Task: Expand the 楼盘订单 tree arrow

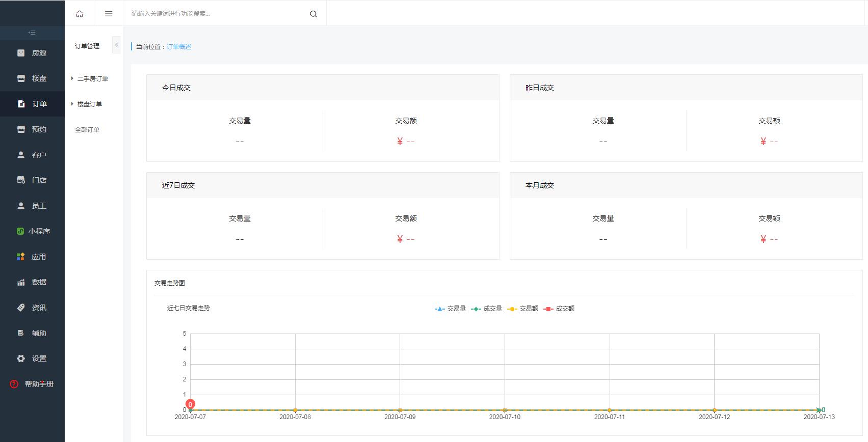Action: click(72, 104)
